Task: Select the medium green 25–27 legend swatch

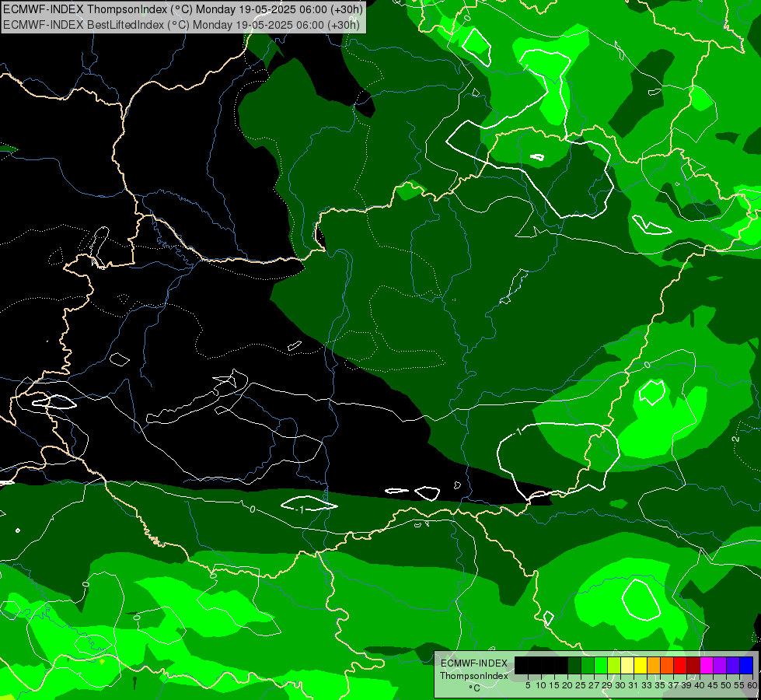Action: [588, 665]
